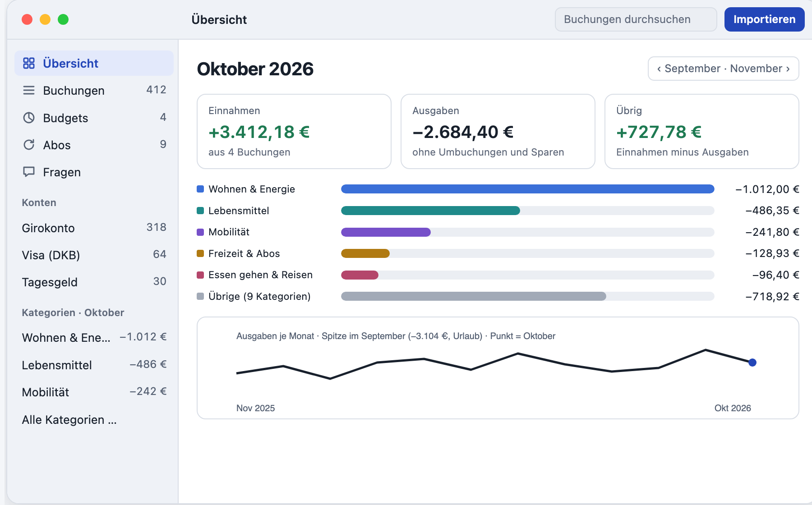812x505 pixels.
Task: Open Buchungen in the sidebar
Action: 94,91
